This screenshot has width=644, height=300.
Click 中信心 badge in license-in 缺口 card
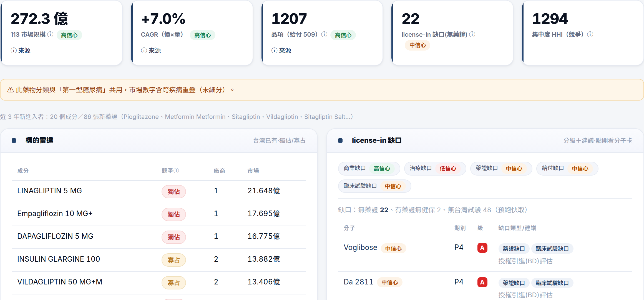(x=417, y=45)
